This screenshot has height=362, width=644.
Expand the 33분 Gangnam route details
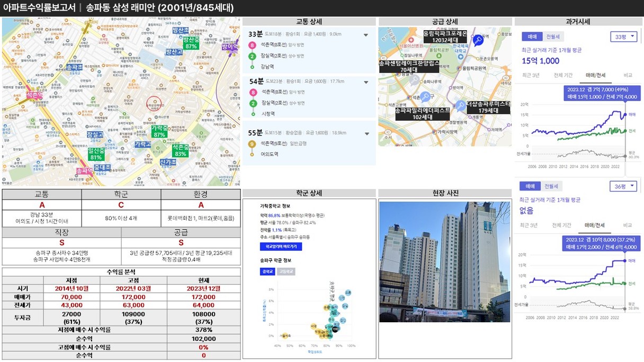[366, 36]
